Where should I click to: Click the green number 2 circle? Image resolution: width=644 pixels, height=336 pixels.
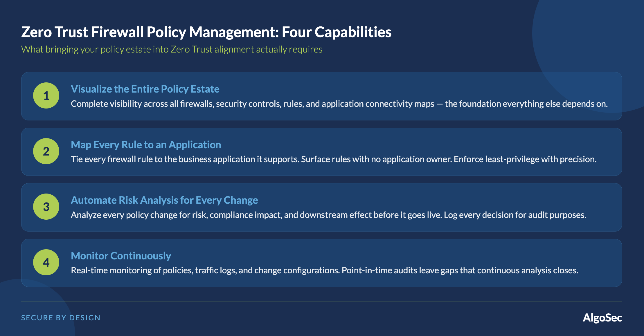(46, 151)
